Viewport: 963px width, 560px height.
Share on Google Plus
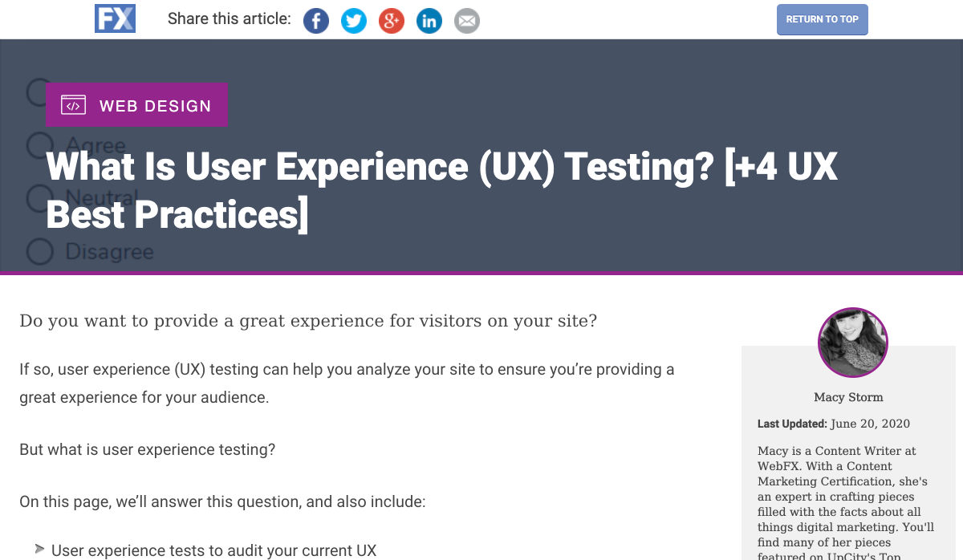coord(392,21)
